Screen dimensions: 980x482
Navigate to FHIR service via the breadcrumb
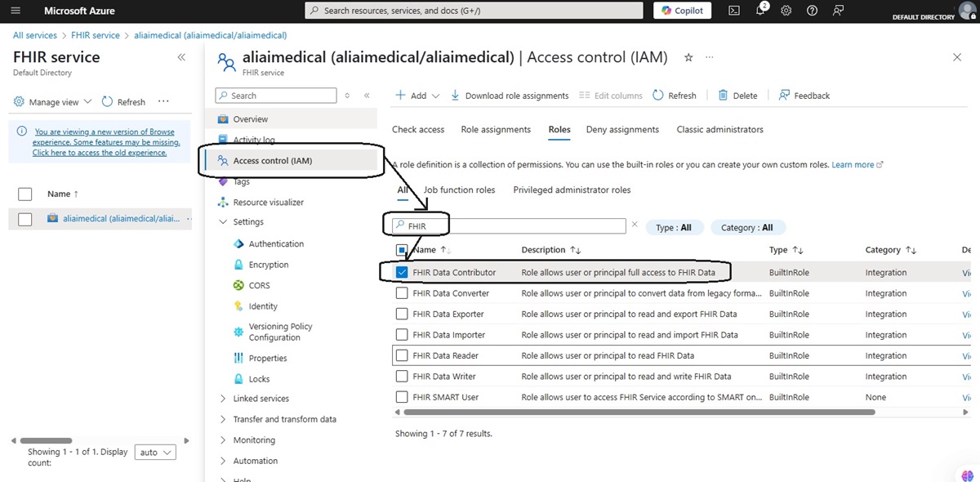[x=94, y=35]
